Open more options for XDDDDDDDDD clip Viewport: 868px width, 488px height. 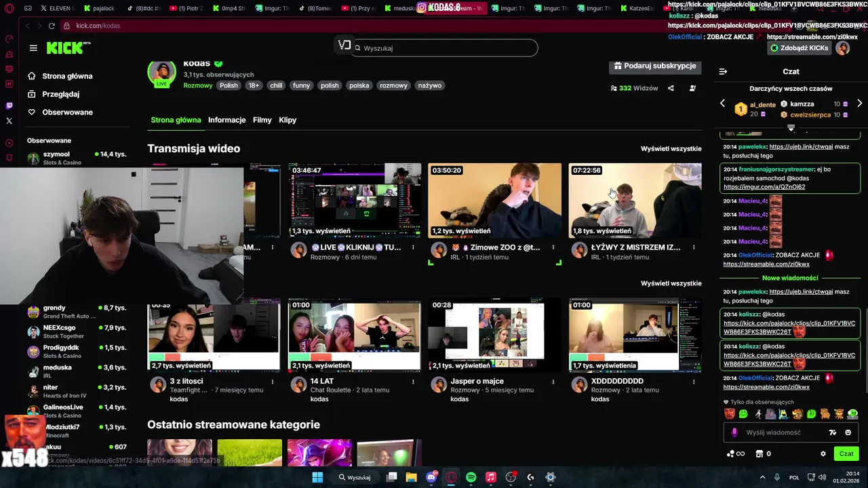coord(694,382)
